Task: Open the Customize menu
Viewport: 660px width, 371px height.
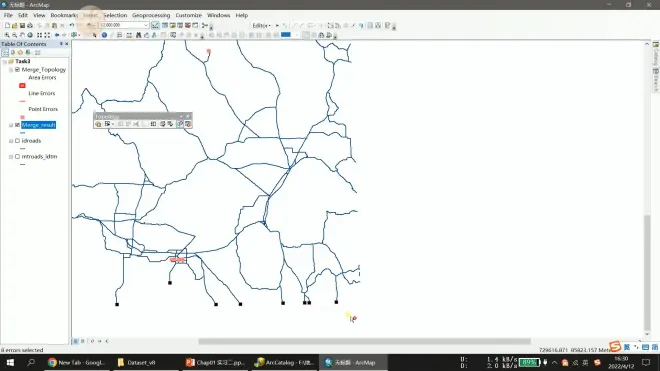Action: click(189, 15)
